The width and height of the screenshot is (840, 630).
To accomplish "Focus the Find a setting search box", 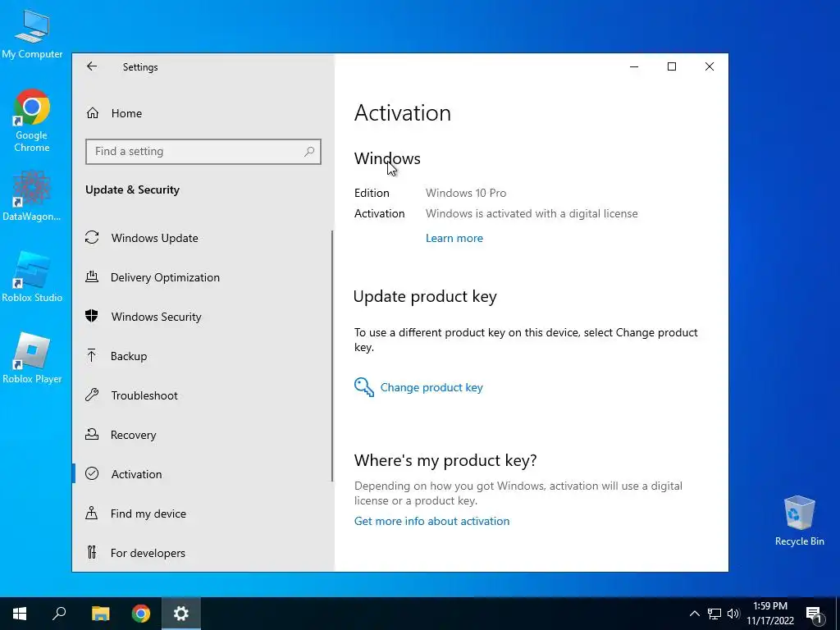I will 203,152.
